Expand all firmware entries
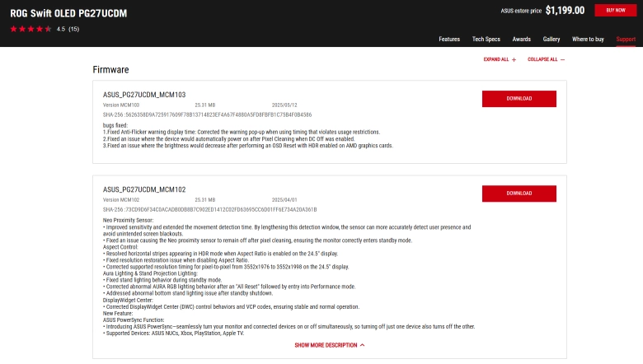Viewport: 643px width, 364px height. point(500,59)
